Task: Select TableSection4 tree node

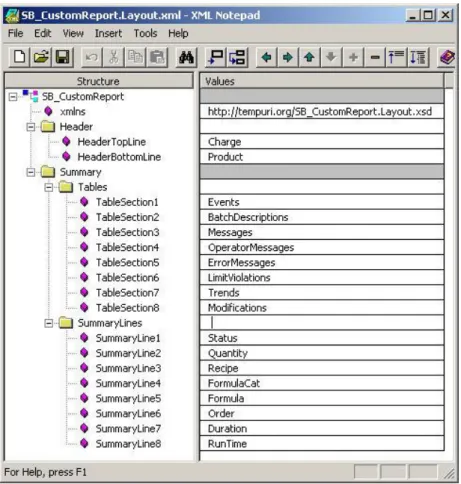Action: tap(127, 247)
